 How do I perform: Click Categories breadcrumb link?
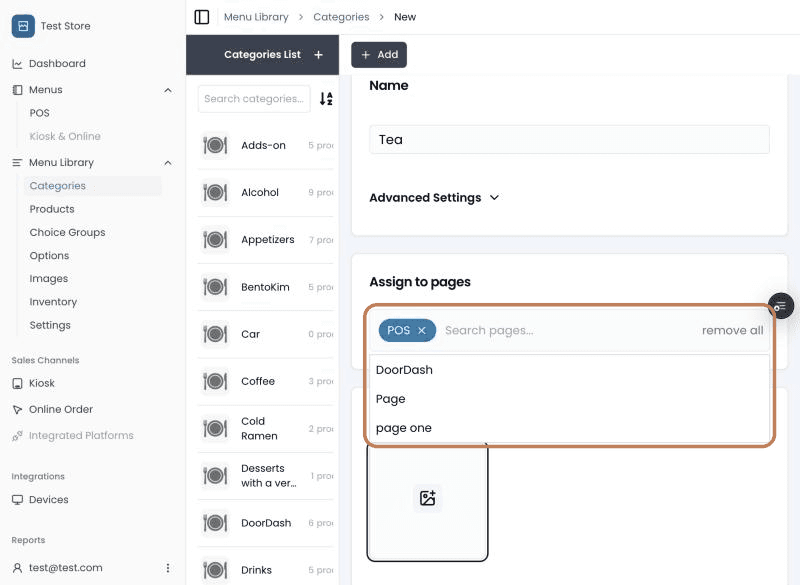(x=341, y=17)
